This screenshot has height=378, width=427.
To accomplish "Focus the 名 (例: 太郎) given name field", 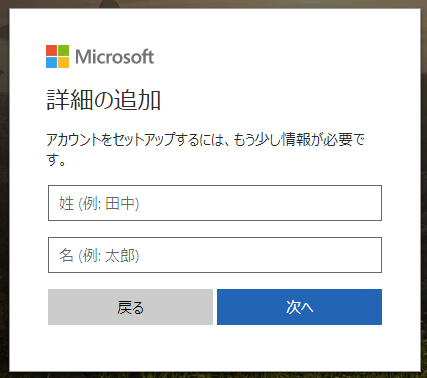I will click(215, 255).
